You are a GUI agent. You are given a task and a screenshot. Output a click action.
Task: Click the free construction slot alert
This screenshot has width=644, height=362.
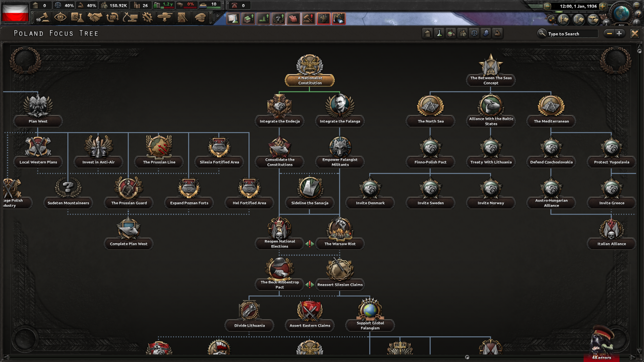(248, 19)
